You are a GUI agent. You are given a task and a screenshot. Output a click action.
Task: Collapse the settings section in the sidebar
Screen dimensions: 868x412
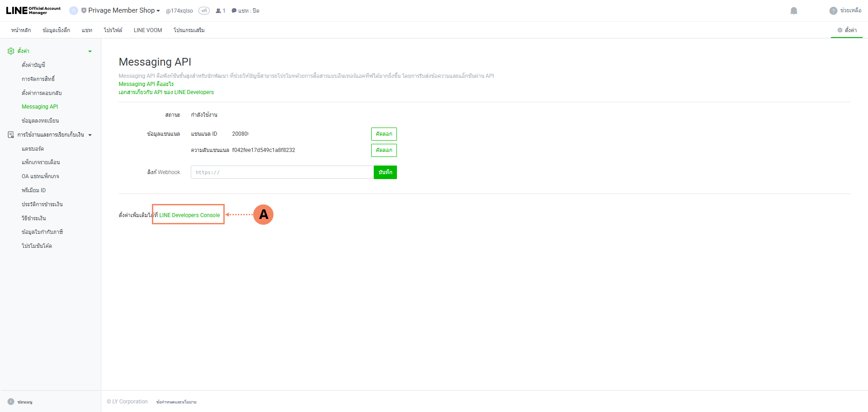point(90,52)
